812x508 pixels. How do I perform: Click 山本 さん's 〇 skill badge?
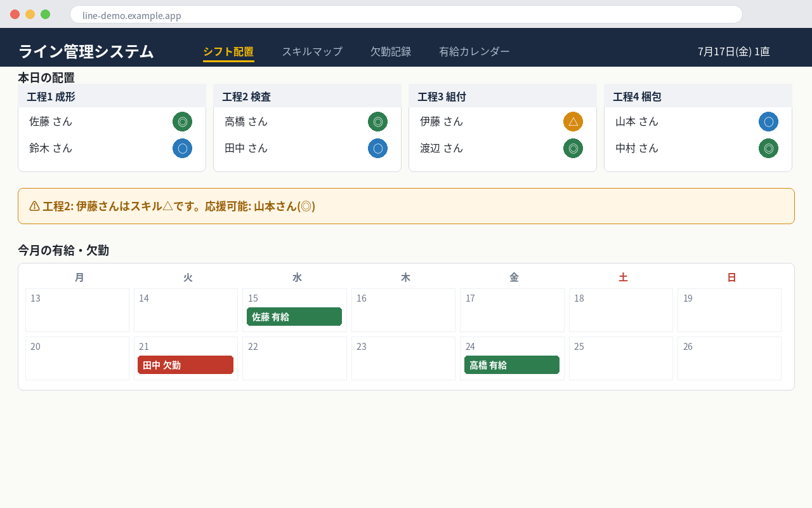(768, 121)
